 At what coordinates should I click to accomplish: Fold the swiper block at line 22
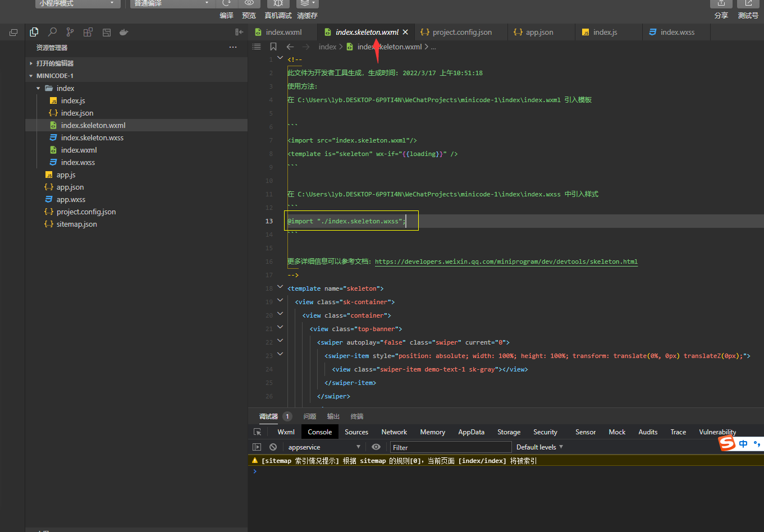[280, 341]
